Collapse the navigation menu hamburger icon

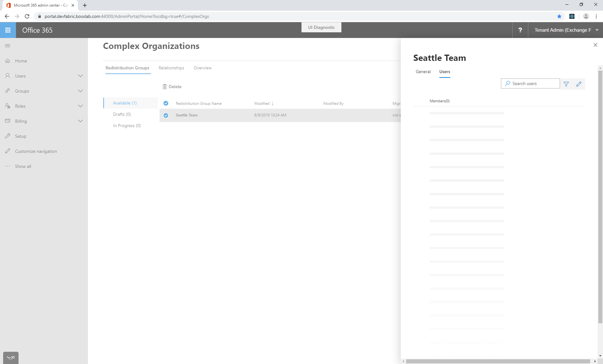pyautogui.click(x=8, y=46)
